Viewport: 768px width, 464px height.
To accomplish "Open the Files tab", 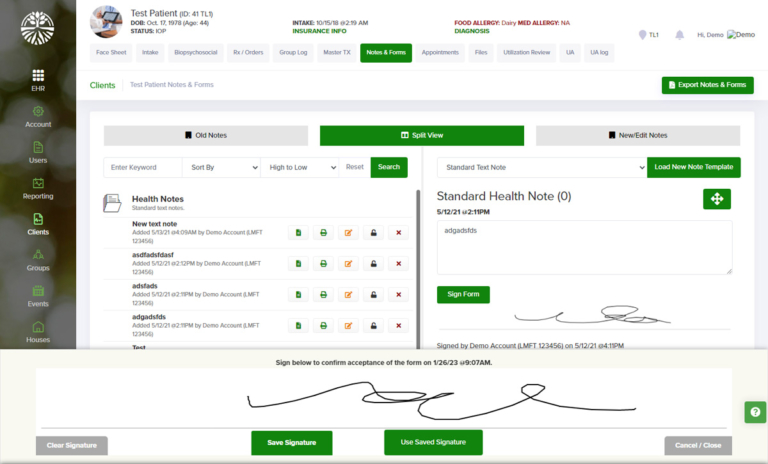I will (481, 52).
